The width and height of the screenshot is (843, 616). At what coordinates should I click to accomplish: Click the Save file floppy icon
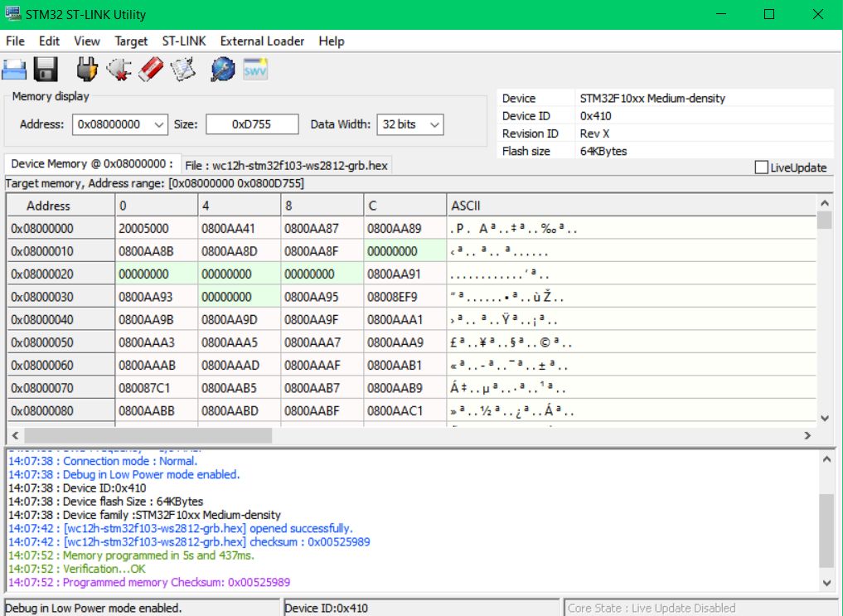tap(45, 70)
